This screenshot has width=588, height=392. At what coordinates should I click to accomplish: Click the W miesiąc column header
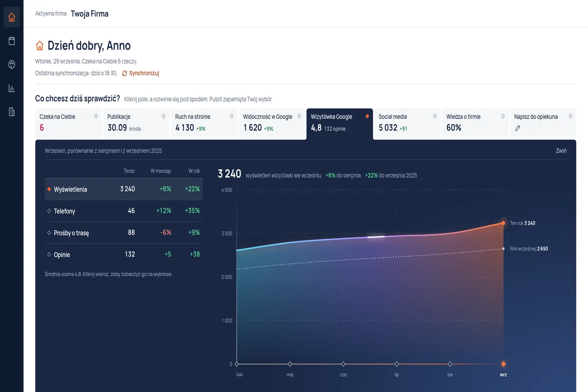click(x=161, y=171)
